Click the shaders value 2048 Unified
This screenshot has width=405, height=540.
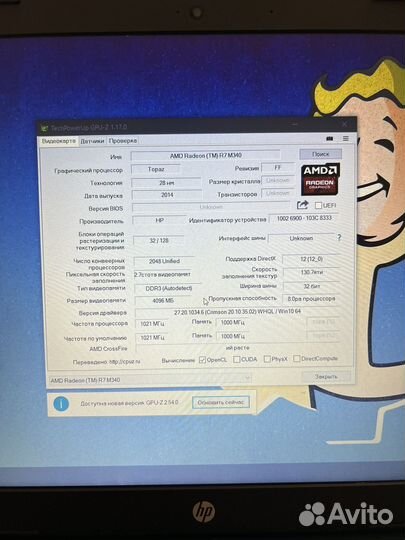tap(164, 261)
